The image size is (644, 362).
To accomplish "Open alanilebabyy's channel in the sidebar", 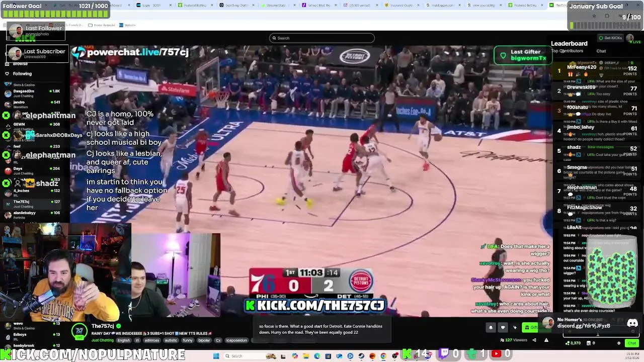I will [x=32, y=215].
